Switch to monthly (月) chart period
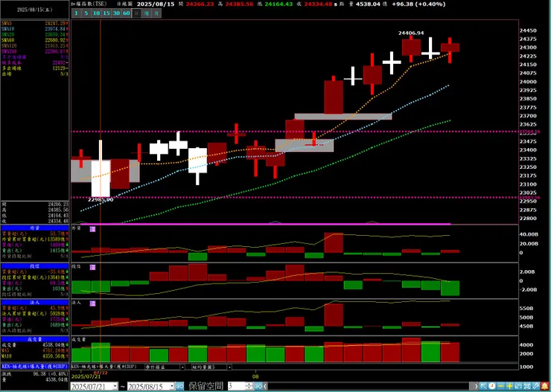The height and width of the screenshot is (392, 551). [156, 13]
